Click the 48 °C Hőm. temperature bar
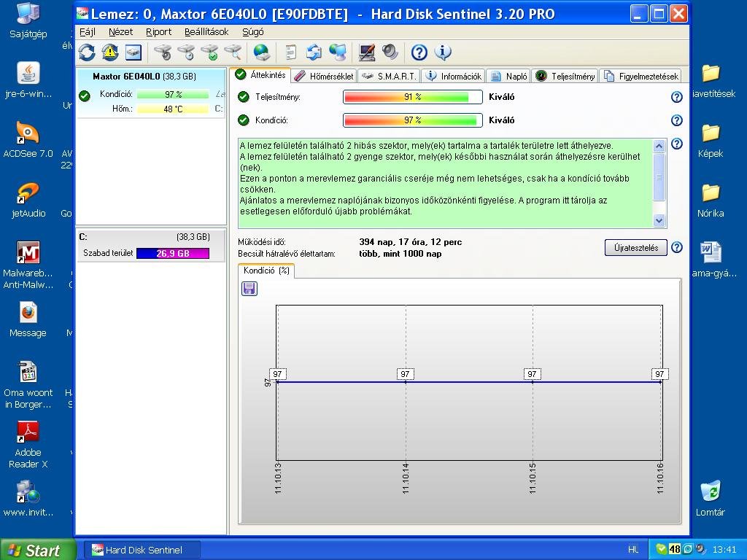Viewport: 747px width, 560px height. [173, 109]
